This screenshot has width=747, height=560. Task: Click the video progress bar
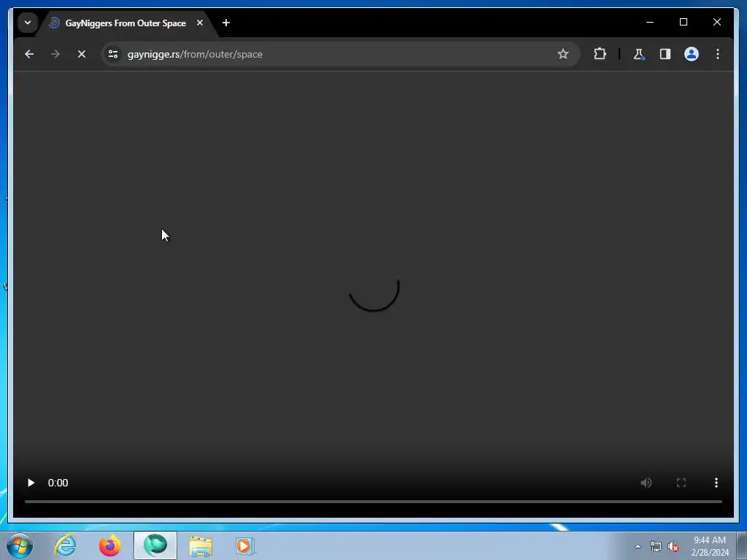point(373,502)
